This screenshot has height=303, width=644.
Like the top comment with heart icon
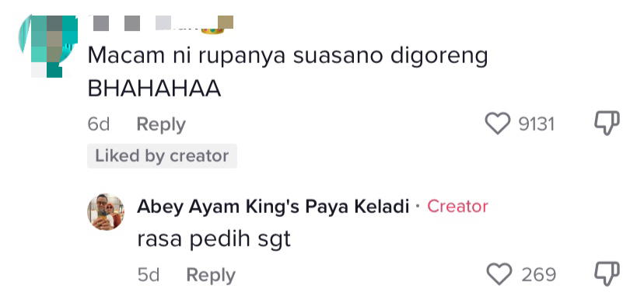(x=497, y=124)
